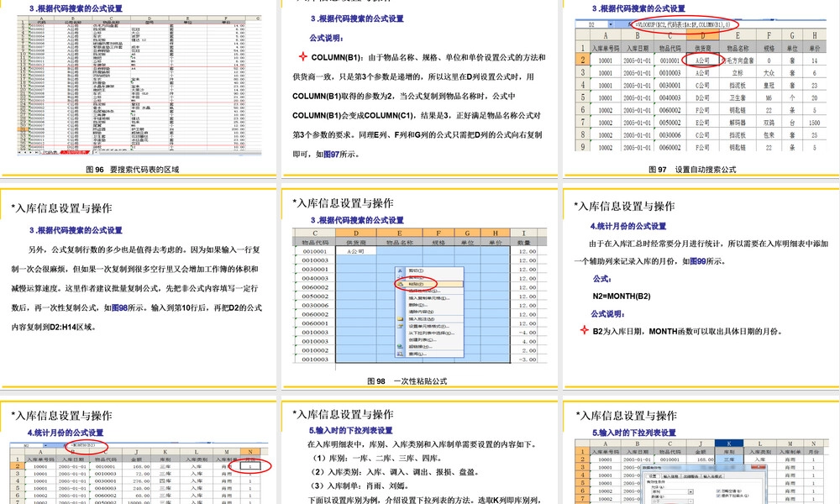Toggle 忽略空值 checkbox in validation dialog
The width and height of the screenshot is (840, 504).
718,491
